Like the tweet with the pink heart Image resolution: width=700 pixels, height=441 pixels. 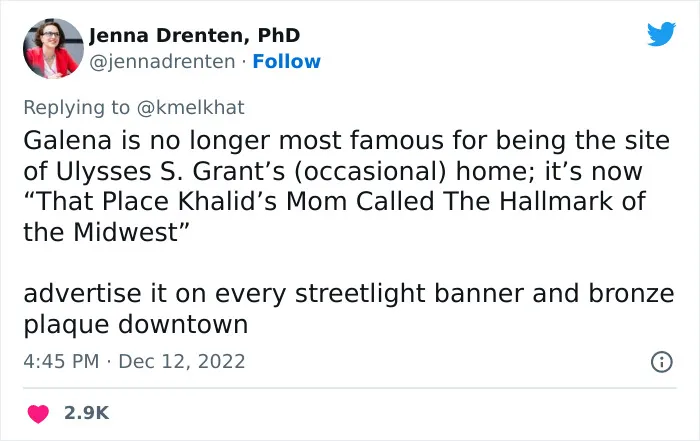coord(38,413)
